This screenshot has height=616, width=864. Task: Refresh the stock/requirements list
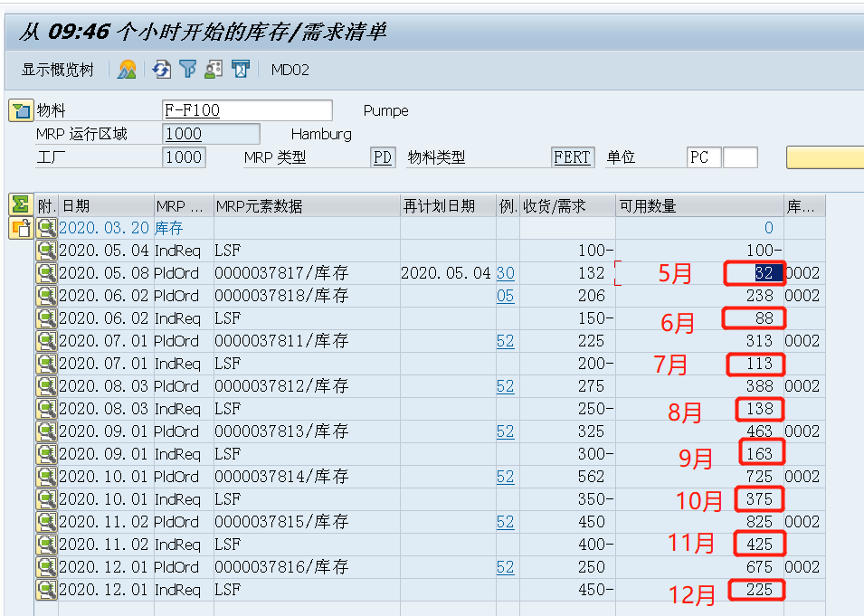(x=160, y=69)
